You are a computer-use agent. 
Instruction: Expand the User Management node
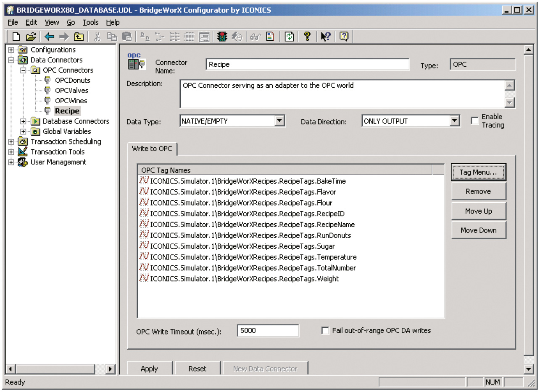click(11, 162)
